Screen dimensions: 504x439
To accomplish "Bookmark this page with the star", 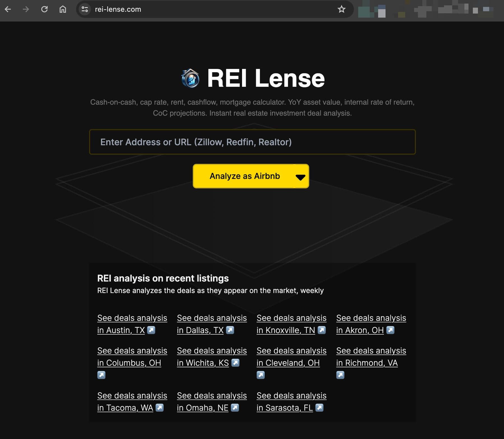I will [x=341, y=9].
